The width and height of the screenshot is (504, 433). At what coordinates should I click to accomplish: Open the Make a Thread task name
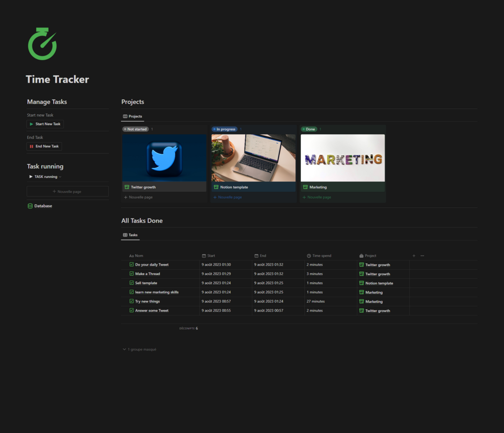[147, 274]
